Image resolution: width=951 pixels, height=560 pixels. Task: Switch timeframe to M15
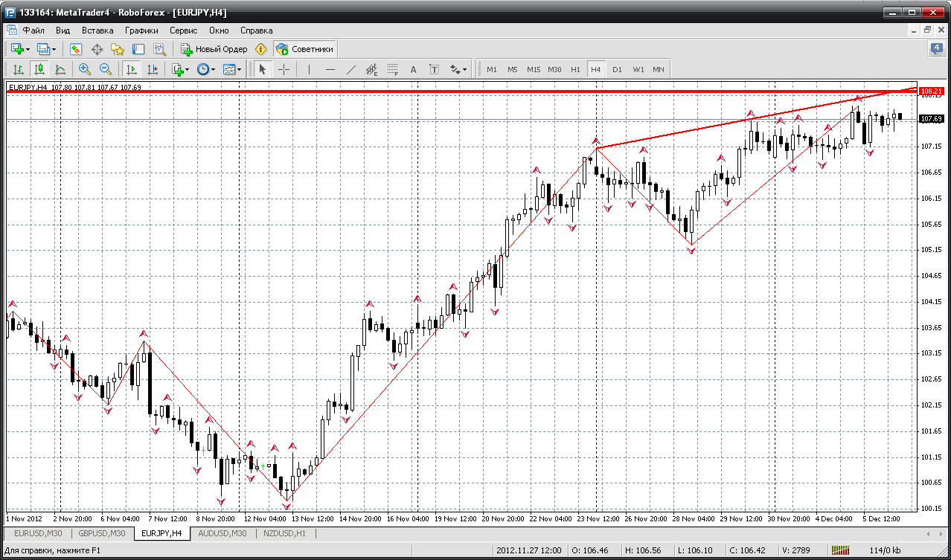coord(534,69)
